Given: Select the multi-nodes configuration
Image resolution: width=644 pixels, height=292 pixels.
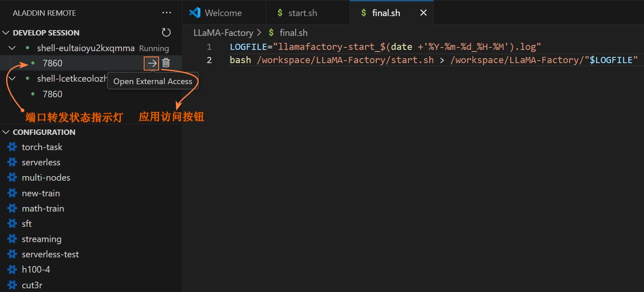Looking at the screenshot, I should pyautogui.click(x=46, y=178).
